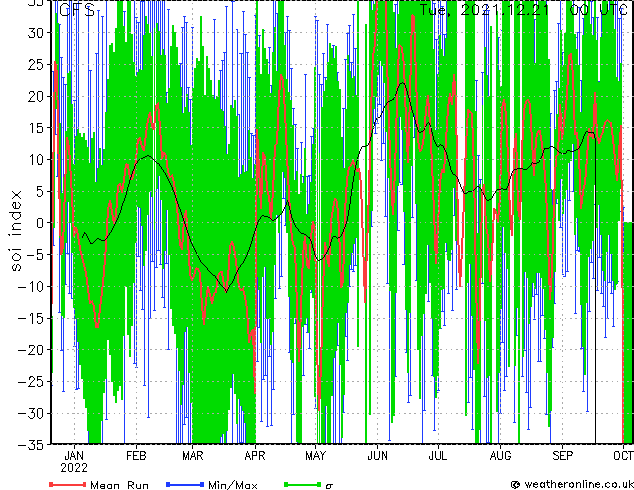
Task: Click the 20 y-axis value
Action: (35, 96)
